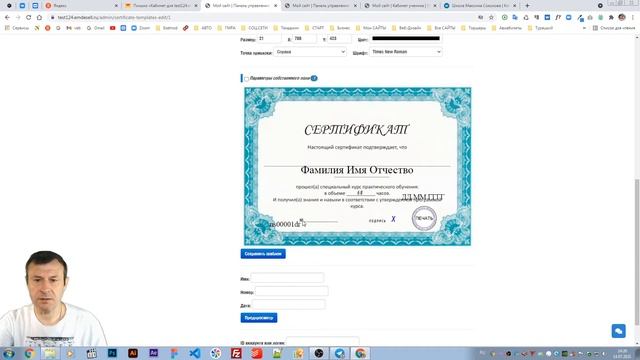Viewport: 640px width, 360px height.
Task: Open the anchor point dropdown
Action: click(x=310, y=52)
